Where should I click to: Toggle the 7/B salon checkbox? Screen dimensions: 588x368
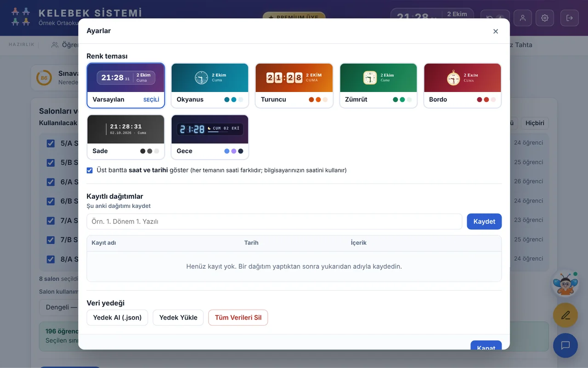[51, 240]
